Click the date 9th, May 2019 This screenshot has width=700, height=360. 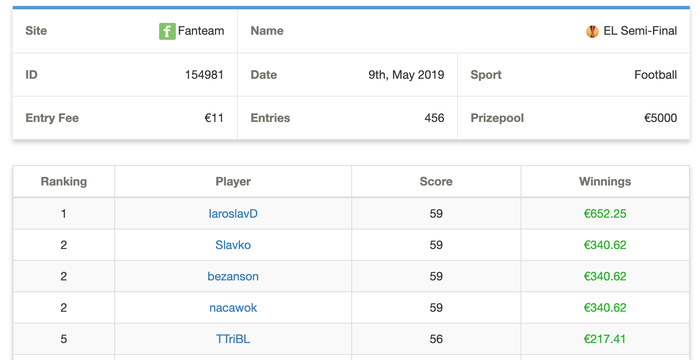click(406, 75)
